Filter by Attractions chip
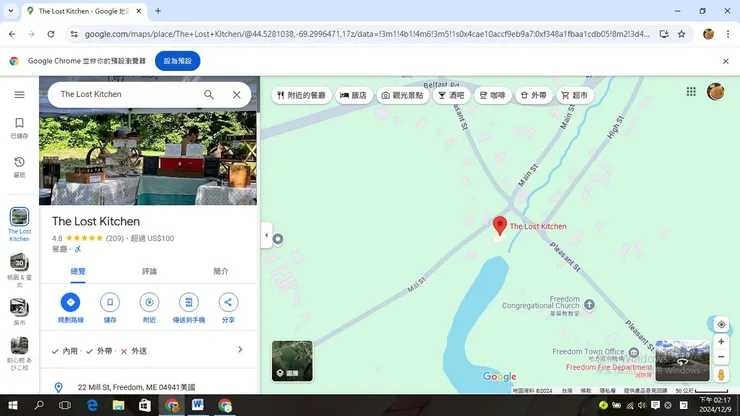This screenshot has width=740, height=416. [x=403, y=95]
